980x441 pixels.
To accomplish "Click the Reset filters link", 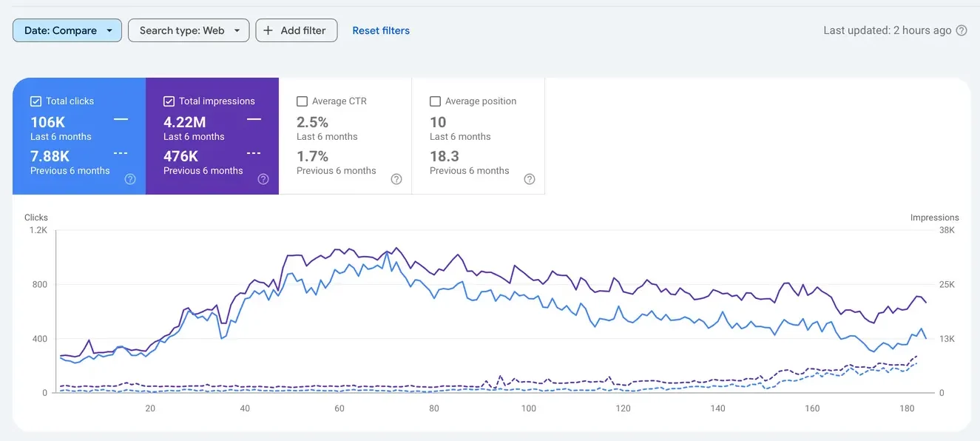I will point(381,30).
